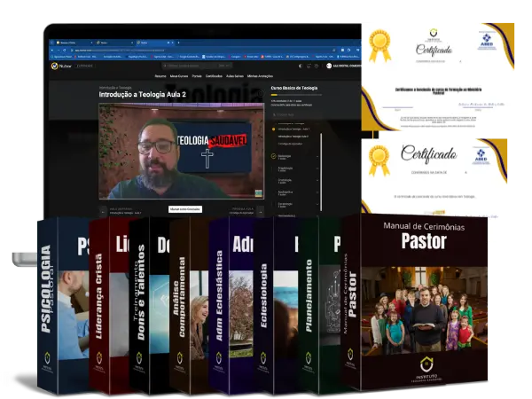Select Introdução a Teologia - Aula 1 lesson

coord(293,129)
